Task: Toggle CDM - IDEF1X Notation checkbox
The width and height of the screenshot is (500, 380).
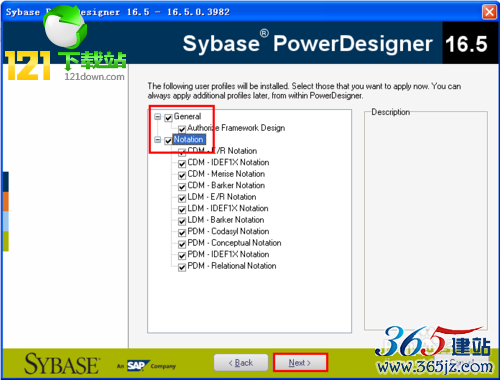Action: (x=182, y=164)
